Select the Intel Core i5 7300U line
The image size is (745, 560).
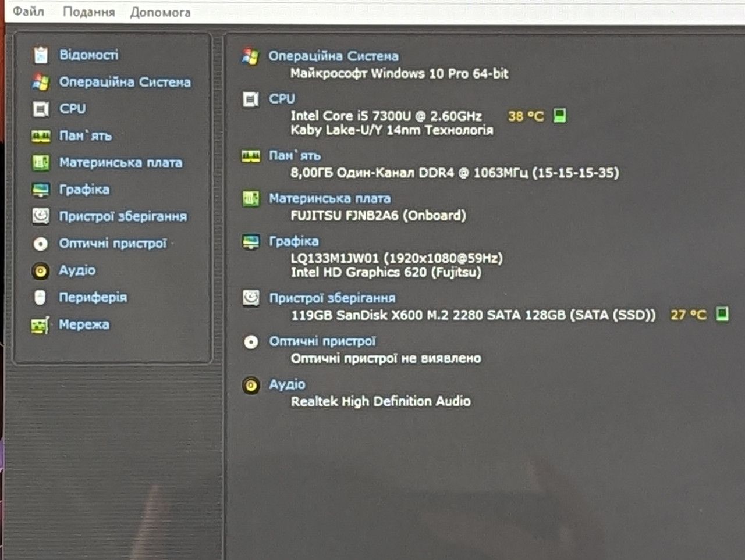click(x=386, y=116)
